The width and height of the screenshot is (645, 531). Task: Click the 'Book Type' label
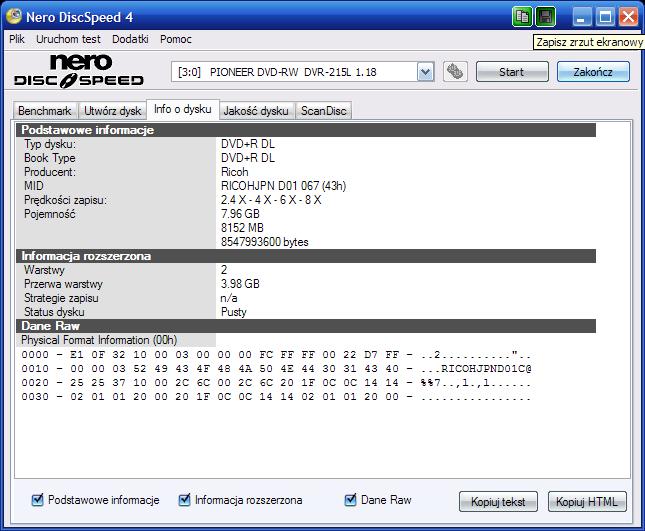click(50, 158)
